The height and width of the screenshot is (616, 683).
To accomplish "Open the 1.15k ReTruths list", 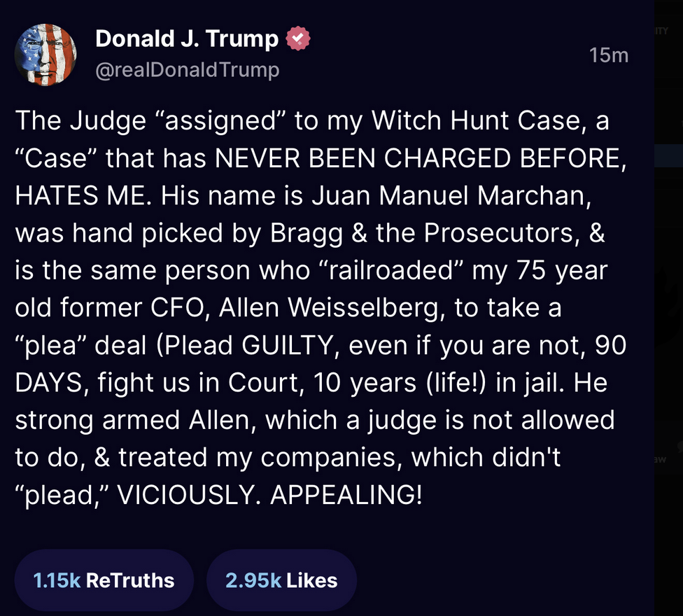I will (104, 580).
